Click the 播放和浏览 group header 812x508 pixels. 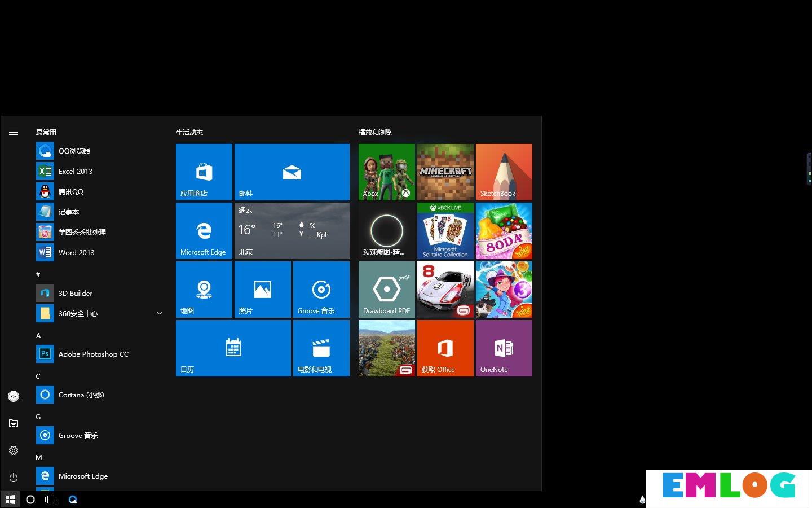coord(376,132)
